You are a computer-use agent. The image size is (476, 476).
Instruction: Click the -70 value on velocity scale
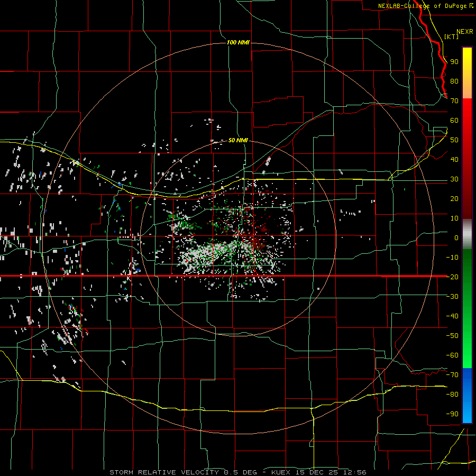click(x=452, y=375)
